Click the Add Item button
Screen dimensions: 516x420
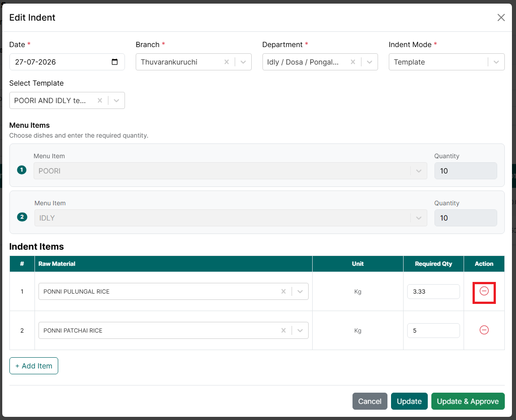[x=34, y=366]
